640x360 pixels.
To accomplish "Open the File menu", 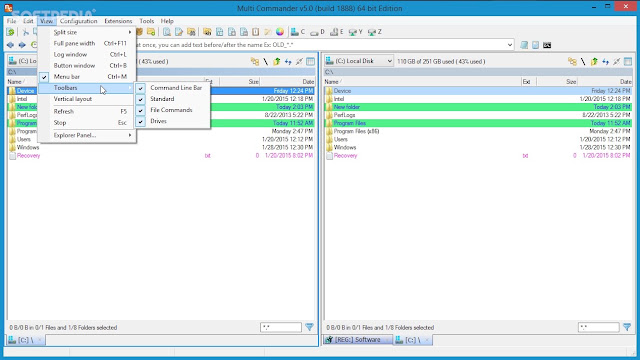I will coord(11,21).
